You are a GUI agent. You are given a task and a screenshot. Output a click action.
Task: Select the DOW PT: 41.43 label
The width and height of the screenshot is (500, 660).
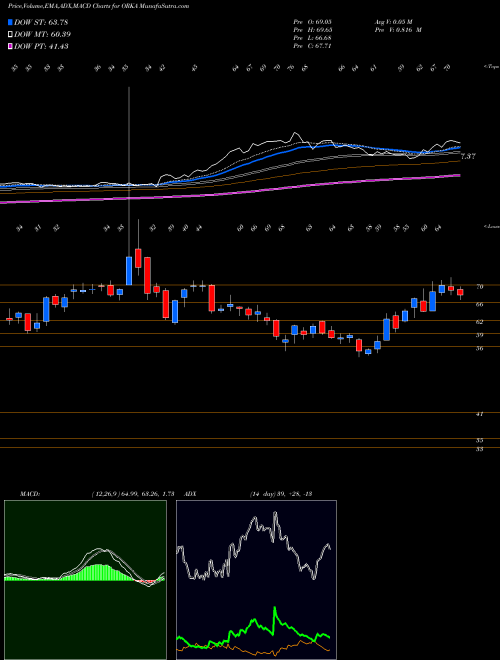pyautogui.click(x=41, y=46)
